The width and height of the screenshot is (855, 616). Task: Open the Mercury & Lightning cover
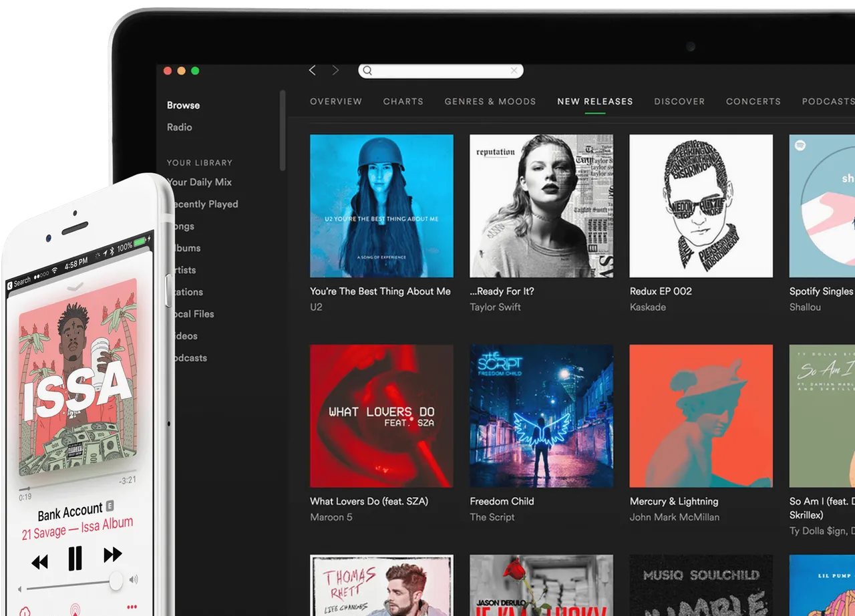pyautogui.click(x=701, y=416)
